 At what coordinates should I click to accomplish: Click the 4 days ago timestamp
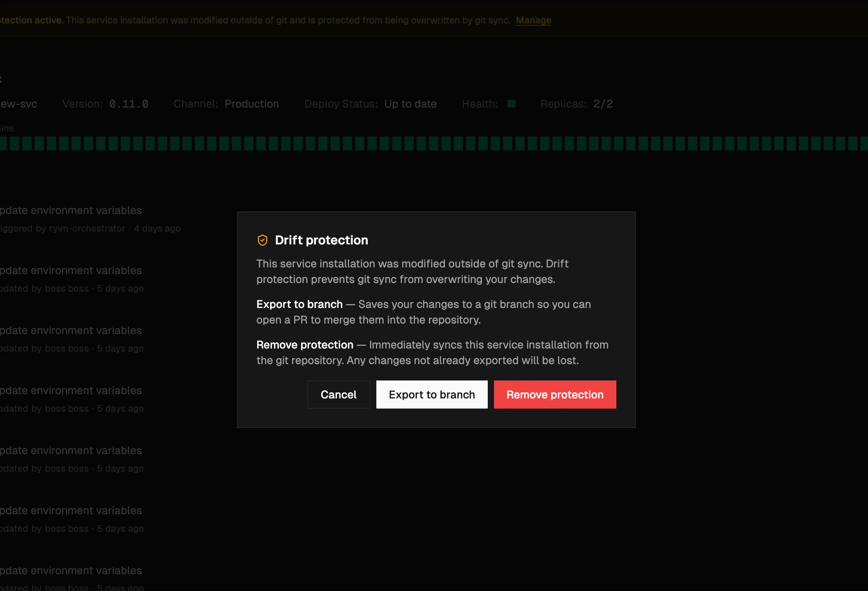pos(157,228)
